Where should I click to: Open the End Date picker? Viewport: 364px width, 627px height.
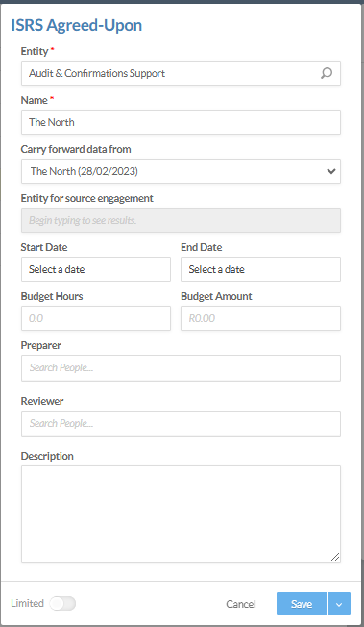coord(260,269)
